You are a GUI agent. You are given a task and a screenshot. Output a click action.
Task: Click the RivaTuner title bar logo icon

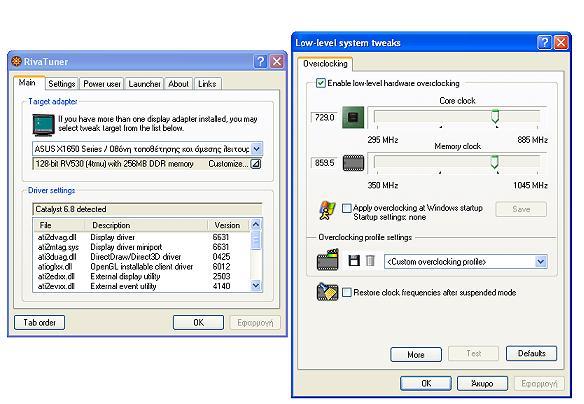click(x=16, y=61)
